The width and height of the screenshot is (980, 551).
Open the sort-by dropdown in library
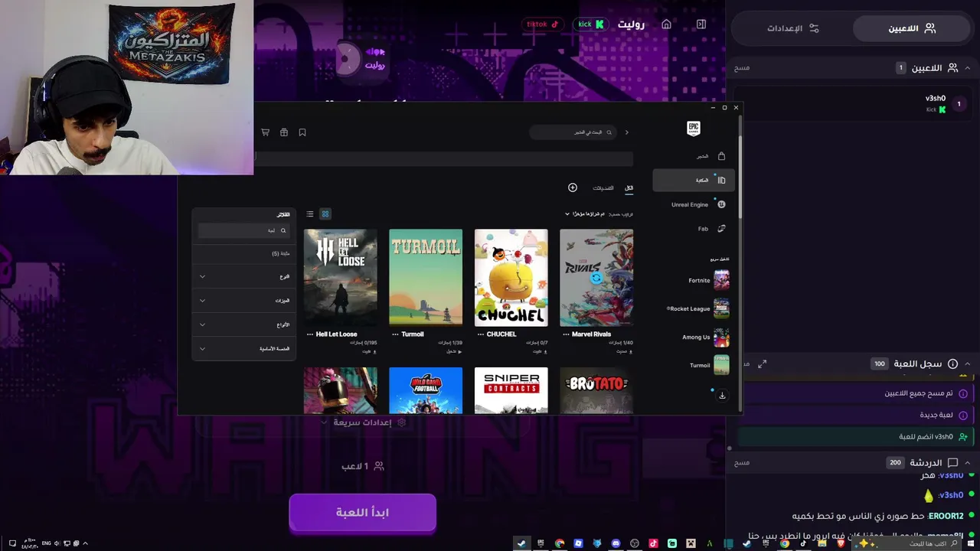[x=585, y=214]
